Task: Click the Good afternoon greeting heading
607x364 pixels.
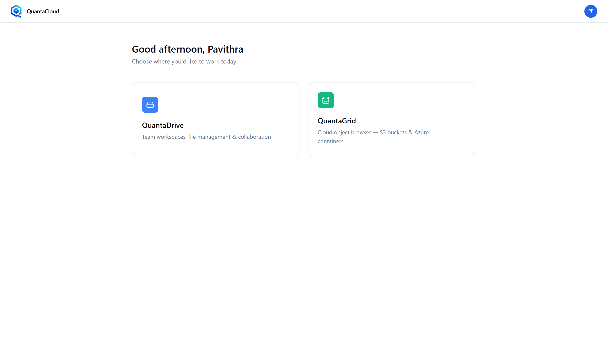Action: tap(187, 49)
